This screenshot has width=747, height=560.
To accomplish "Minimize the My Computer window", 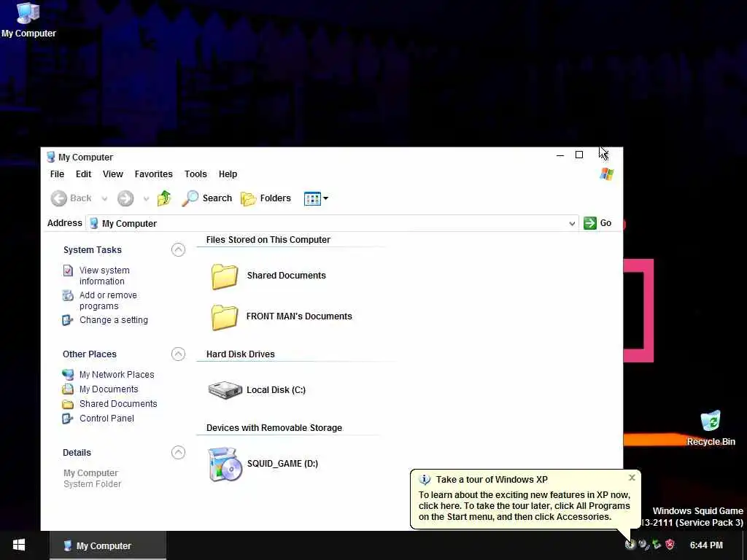I will 560,155.
